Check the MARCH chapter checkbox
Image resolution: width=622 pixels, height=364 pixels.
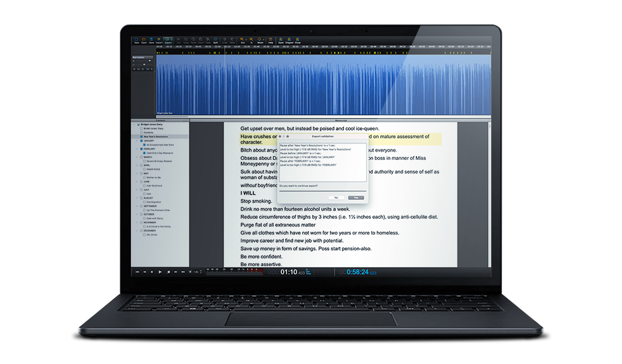142,157
